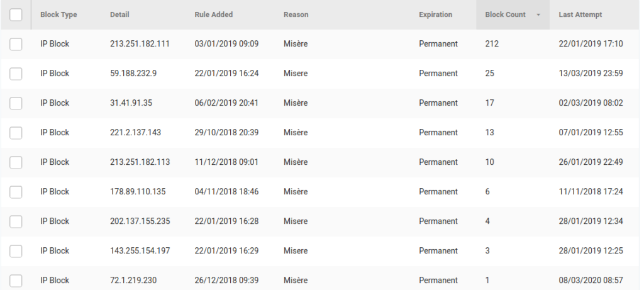Select checkbox for IP 143.255.154.197
The image size is (644, 290).
pos(16,251)
